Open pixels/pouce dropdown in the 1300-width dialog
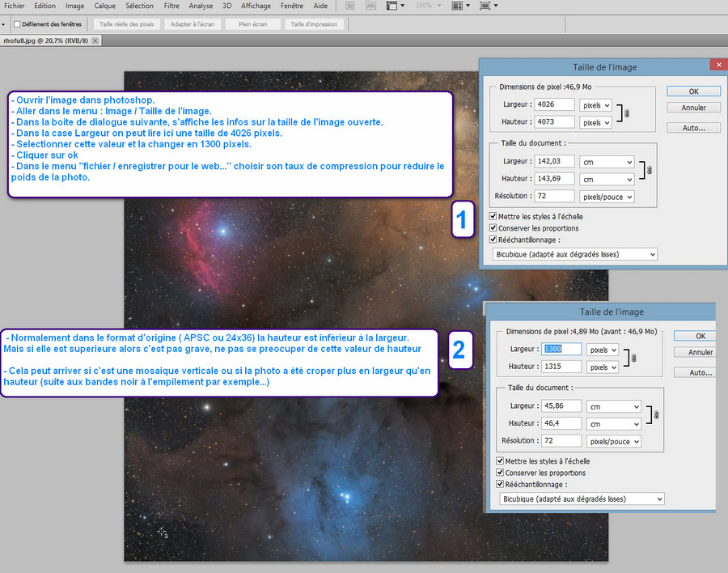 [x=614, y=441]
